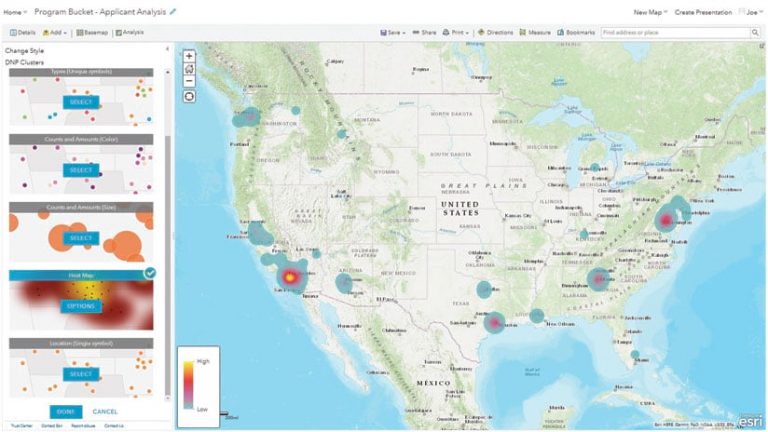The height and width of the screenshot is (432, 768).
Task: Click the heat map High-Low color ramp legend
Action: [x=188, y=385]
